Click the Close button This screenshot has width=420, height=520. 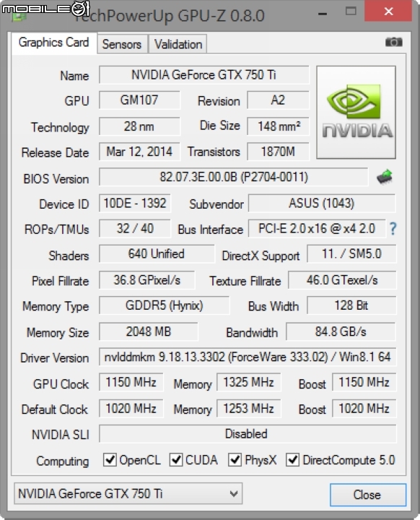368,495
